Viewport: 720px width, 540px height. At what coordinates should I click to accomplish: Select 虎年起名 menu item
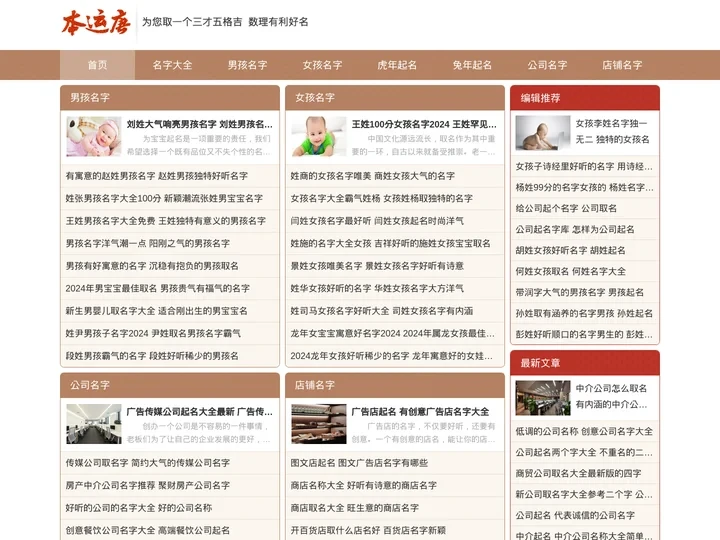[397, 65]
